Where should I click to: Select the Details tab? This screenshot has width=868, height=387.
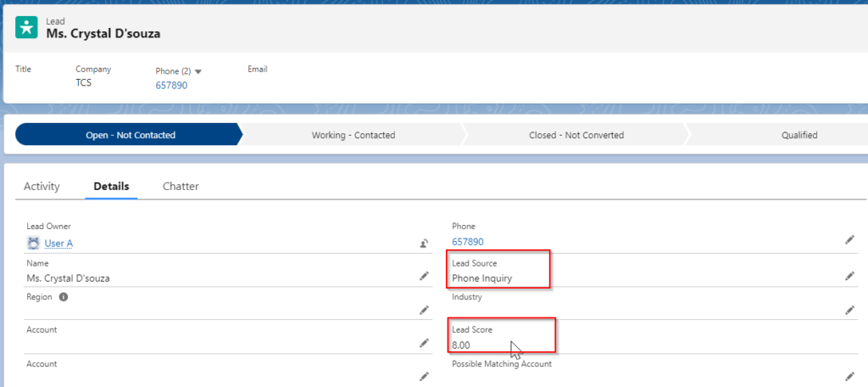coord(111,186)
